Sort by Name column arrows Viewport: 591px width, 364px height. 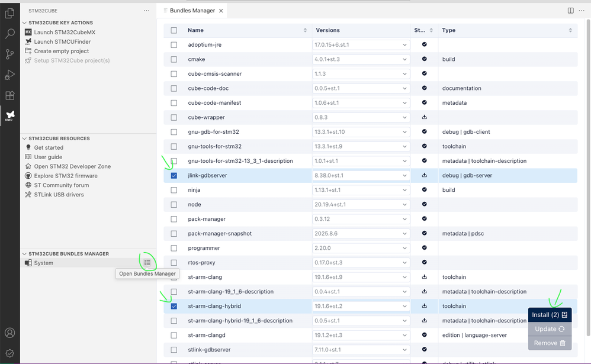tap(305, 30)
